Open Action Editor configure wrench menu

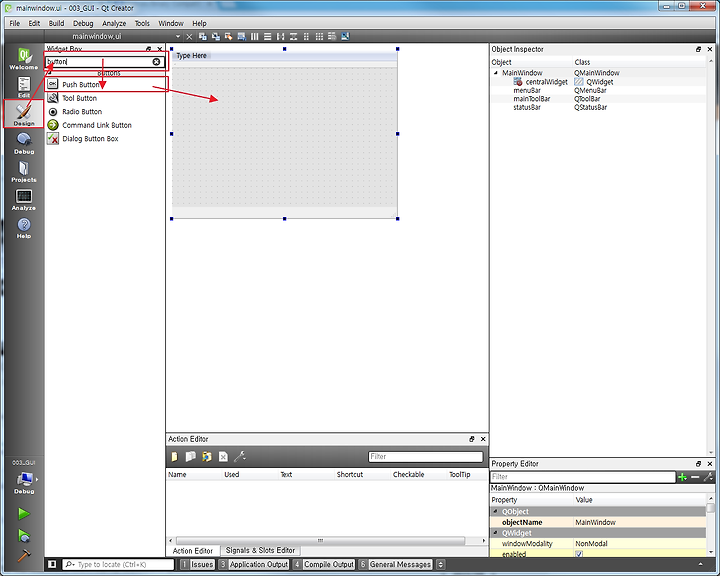(240, 457)
